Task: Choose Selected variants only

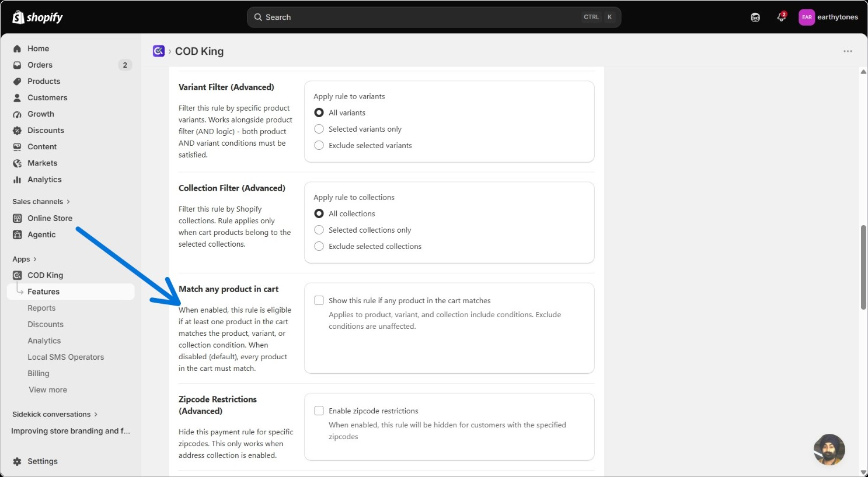Action: pos(319,129)
